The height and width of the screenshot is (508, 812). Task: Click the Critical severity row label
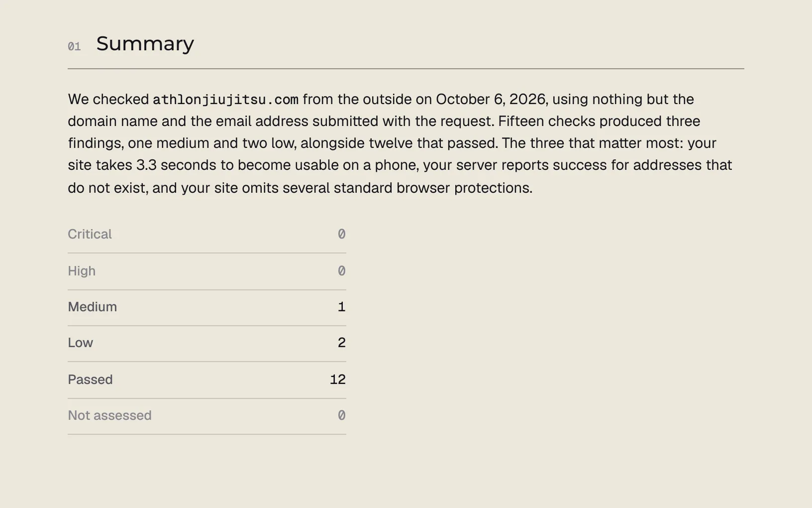90,234
